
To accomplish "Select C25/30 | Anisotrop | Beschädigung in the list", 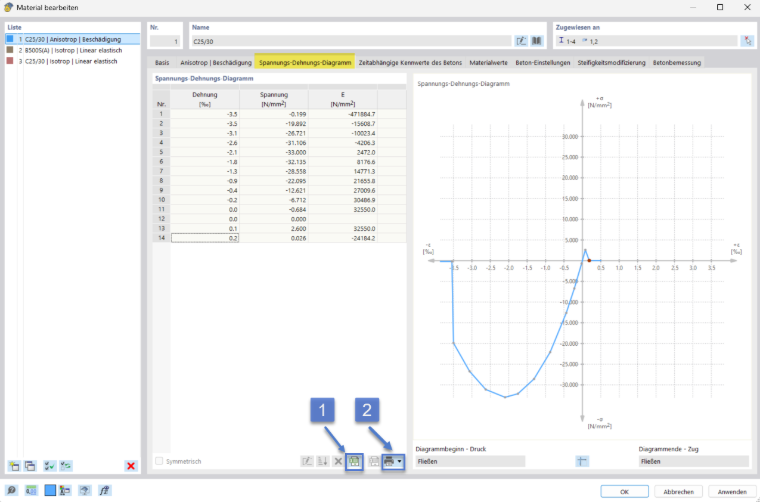I will (73, 39).
